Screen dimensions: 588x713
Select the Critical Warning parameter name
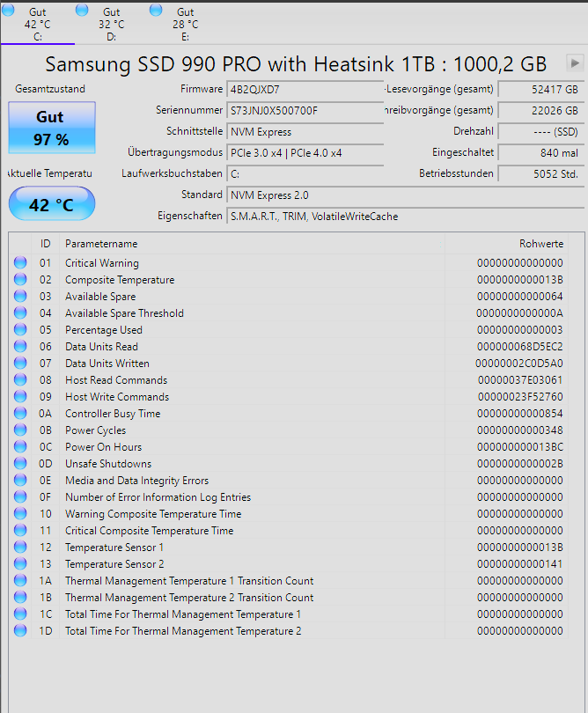(x=102, y=263)
